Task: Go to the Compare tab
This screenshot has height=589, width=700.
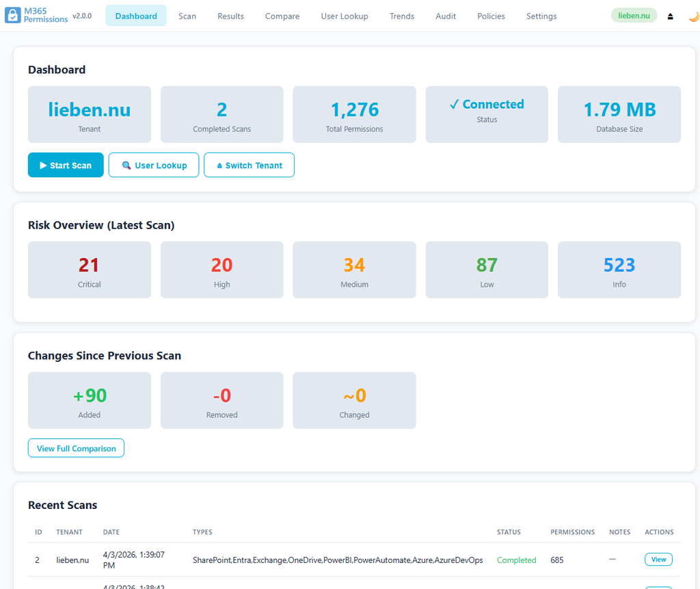Action: click(282, 16)
